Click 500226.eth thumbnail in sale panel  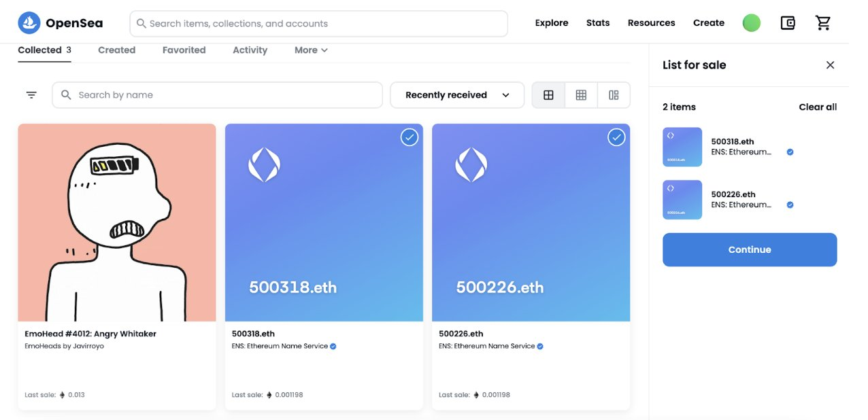click(682, 200)
